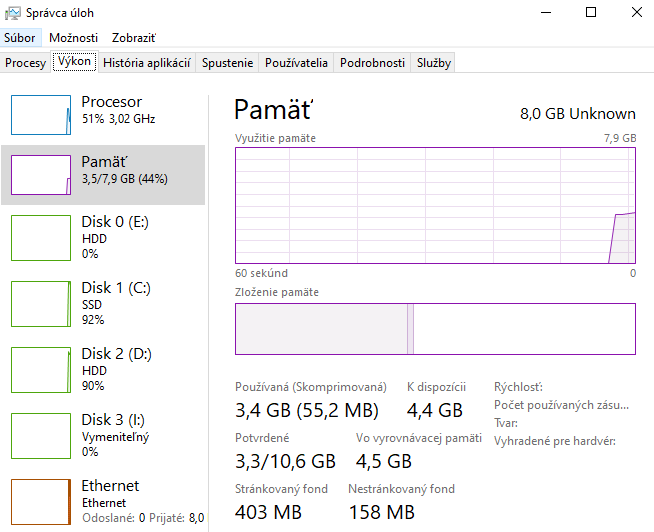Screen dimensions: 654x532
Task: Select the Pamäť mini graph thumbnail
Action: point(41,175)
